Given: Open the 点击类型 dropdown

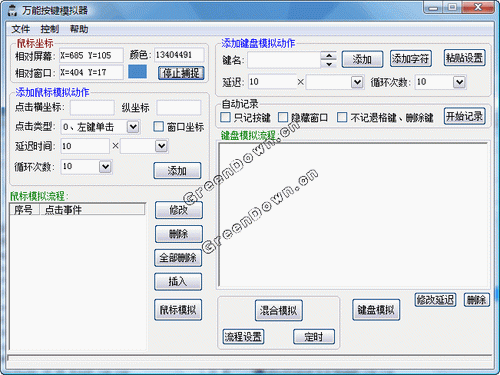Looking at the screenshot, I should (x=133, y=127).
